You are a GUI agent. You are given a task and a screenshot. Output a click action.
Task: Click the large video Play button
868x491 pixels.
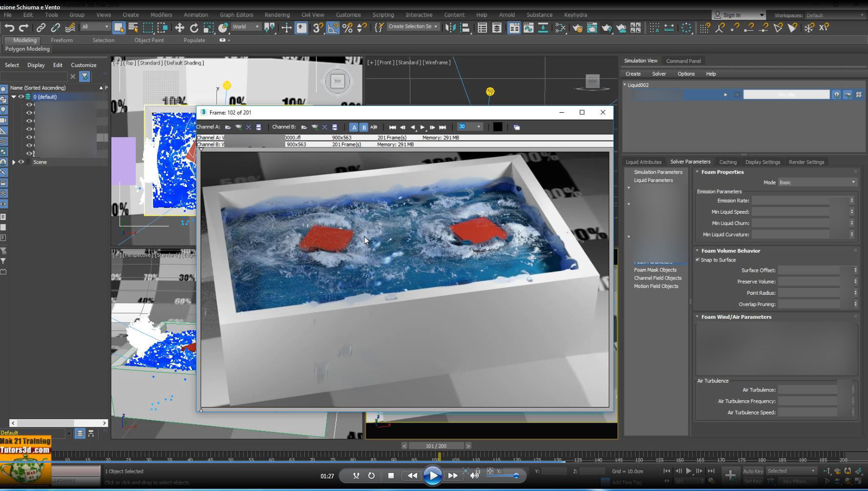432,475
